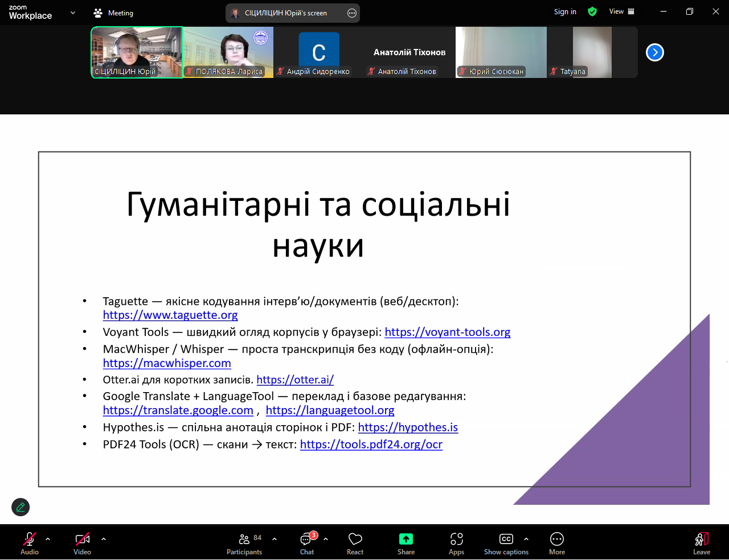Viewport: 729px width, 560px height.
Task: Click the green Share screen button
Action: tap(406, 543)
